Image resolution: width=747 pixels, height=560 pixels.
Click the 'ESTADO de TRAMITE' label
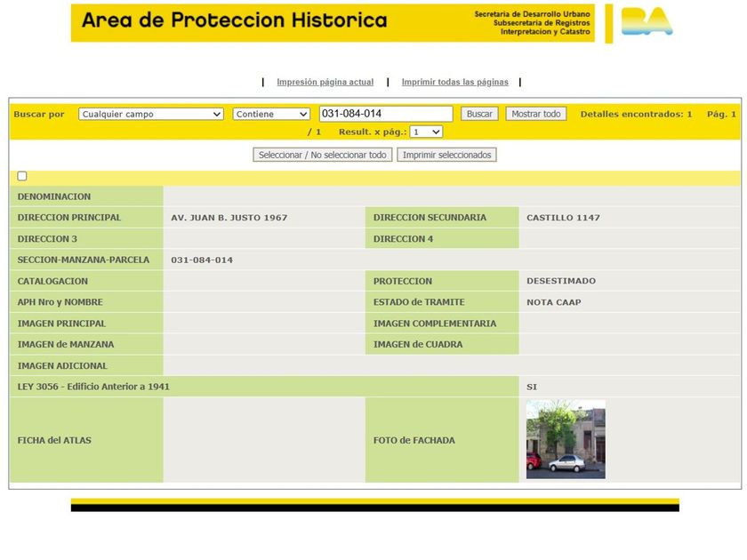click(419, 302)
